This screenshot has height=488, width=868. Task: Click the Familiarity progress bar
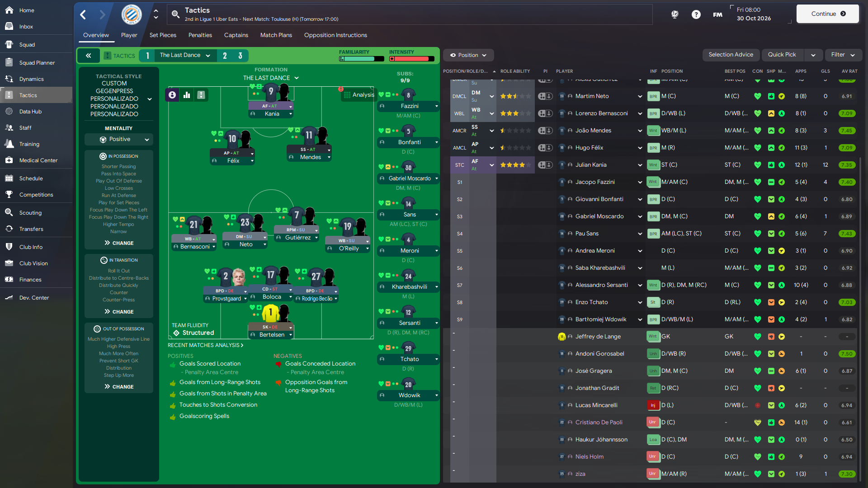click(x=362, y=59)
